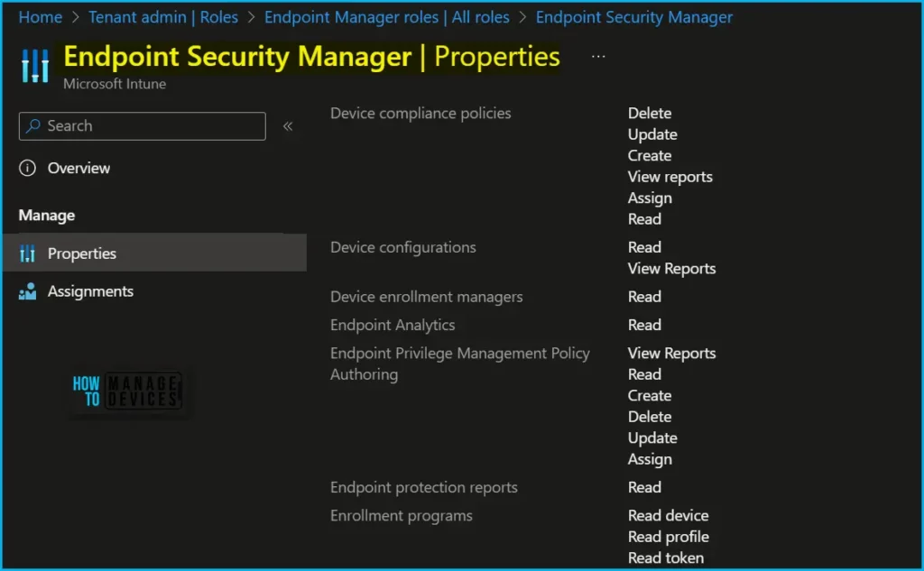Open the Overview menu item
Viewport: 924px width, 571px height.
pos(79,168)
